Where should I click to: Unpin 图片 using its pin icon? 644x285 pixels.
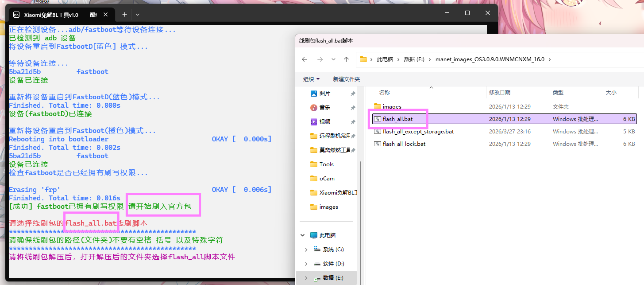[353, 94]
